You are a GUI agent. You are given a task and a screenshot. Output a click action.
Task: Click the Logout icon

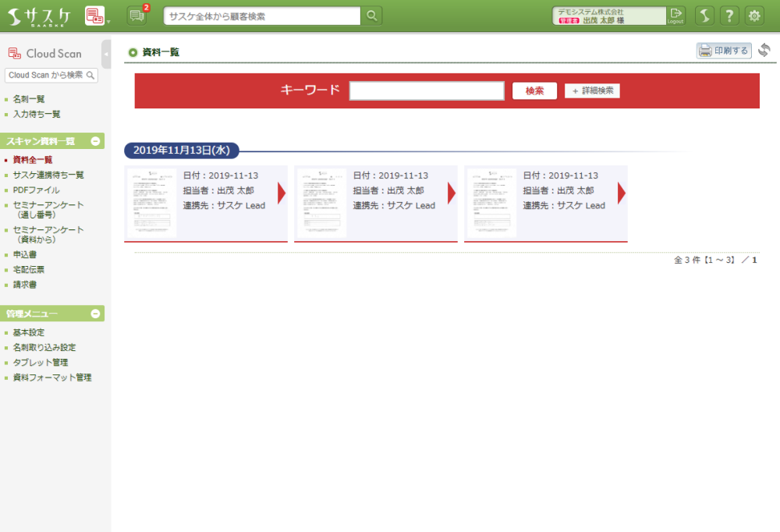tap(675, 16)
